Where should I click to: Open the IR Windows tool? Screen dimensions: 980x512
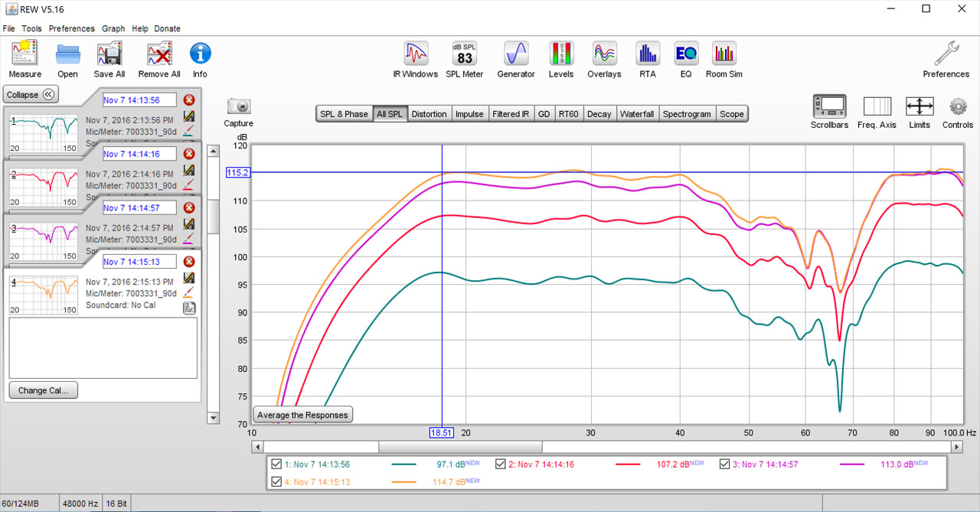[x=415, y=59]
